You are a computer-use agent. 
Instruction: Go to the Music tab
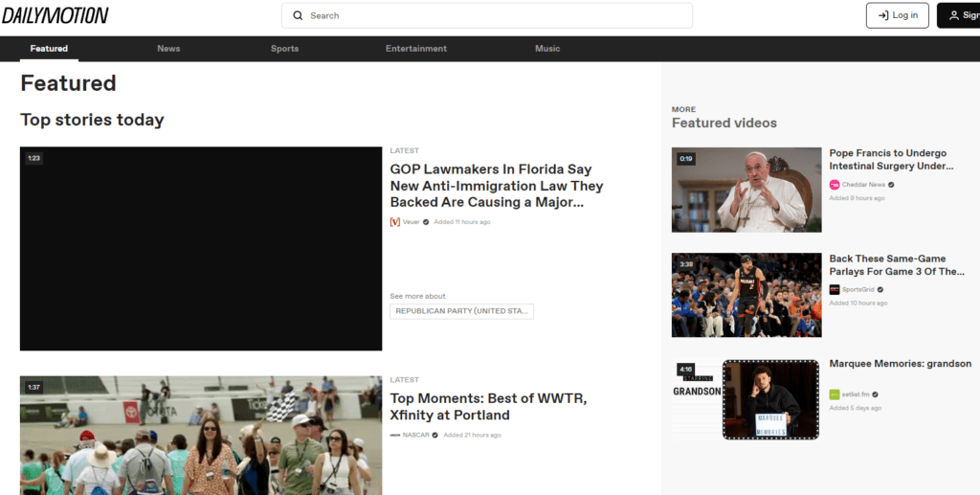pos(547,48)
